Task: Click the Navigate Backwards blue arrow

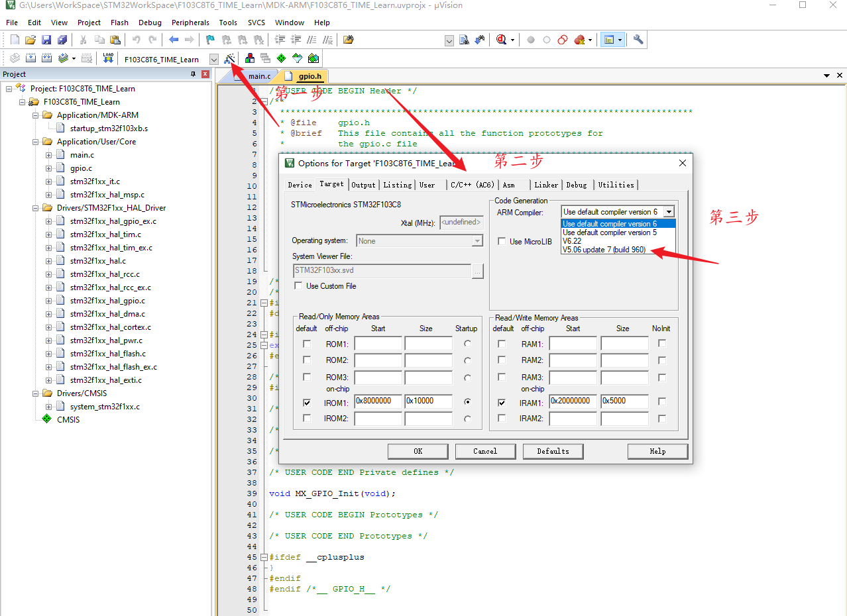Action: (173, 40)
